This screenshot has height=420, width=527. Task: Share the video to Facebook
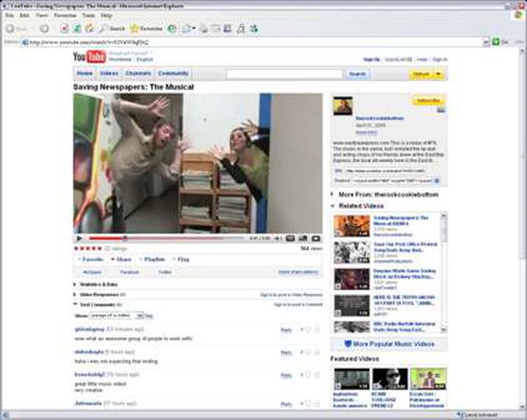tap(129, 272)
